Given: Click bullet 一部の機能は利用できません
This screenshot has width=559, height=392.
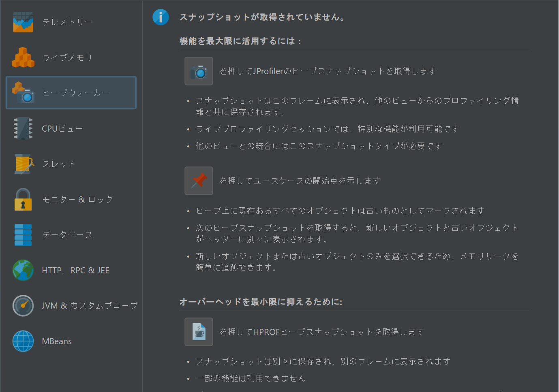Looking at the screenshot, I should tap(251, 378).
